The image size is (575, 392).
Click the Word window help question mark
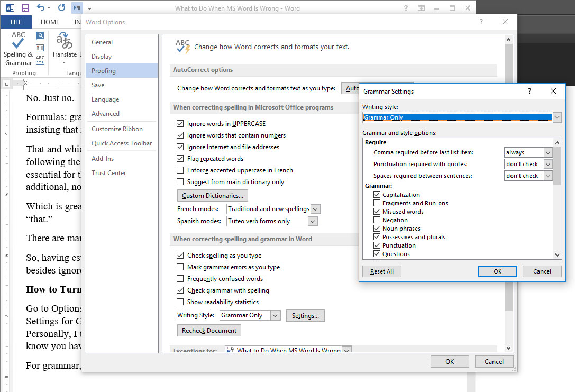click(406, 8)
